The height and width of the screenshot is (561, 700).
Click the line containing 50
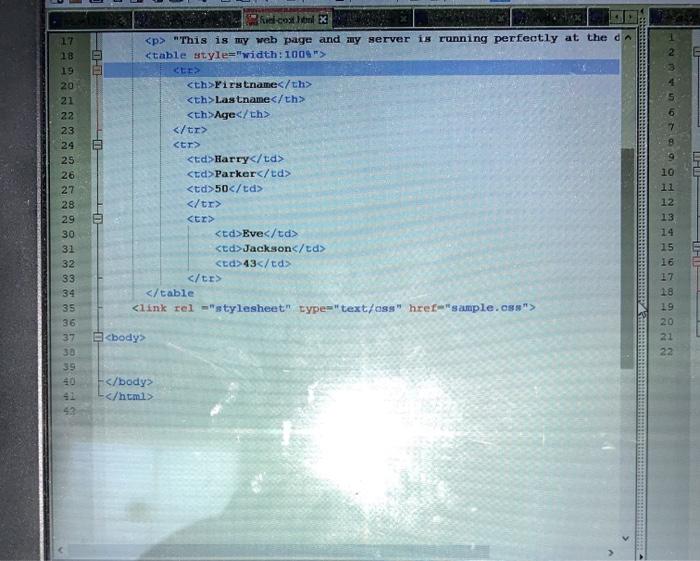pos(225,189)
